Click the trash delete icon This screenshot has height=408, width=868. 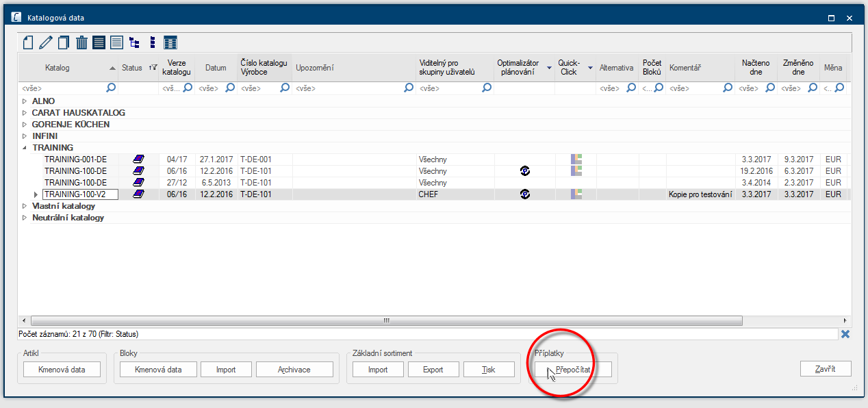click(81, 43)
